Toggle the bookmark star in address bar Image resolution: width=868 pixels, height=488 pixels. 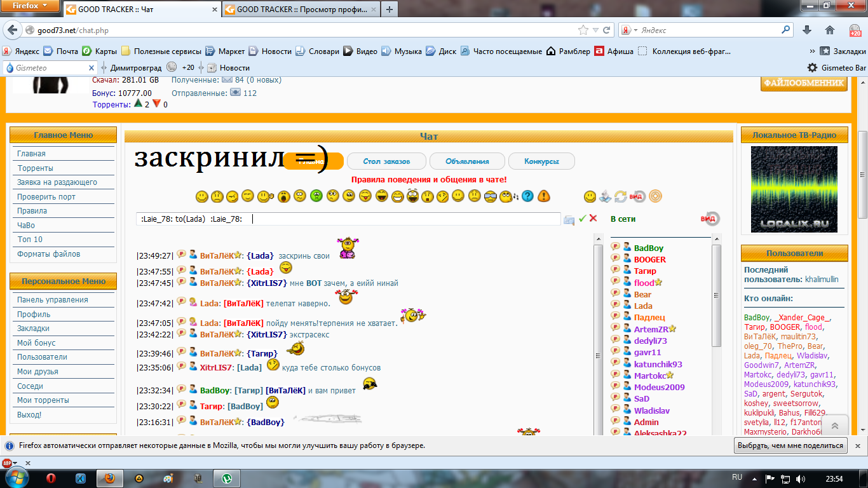pyautogui.click(x=583, y=30)
